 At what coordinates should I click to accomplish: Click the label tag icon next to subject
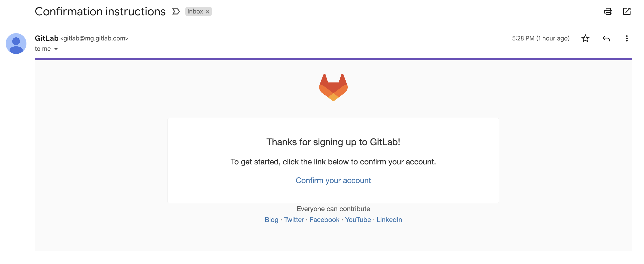[176, 11]
